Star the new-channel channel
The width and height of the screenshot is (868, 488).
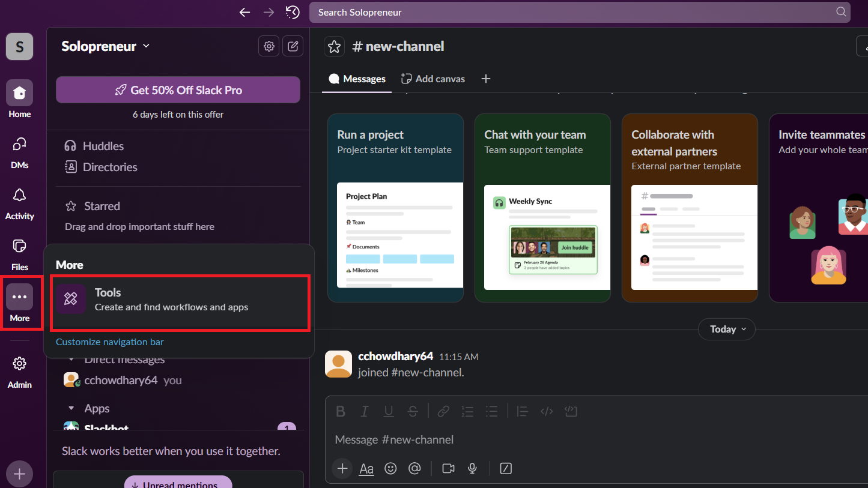click(335, 46)
